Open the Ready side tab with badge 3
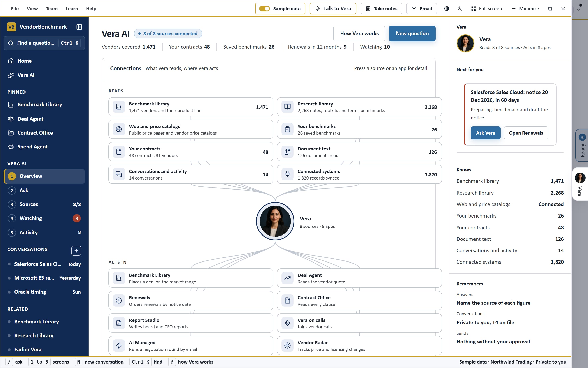 pyautogui.click(x=582, y=145)
